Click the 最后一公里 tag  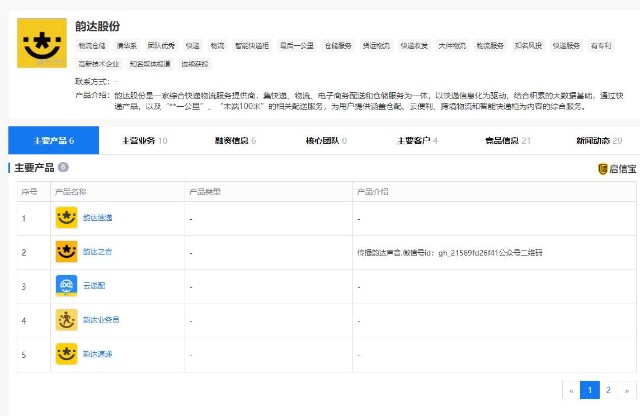[x=298, y=46]
